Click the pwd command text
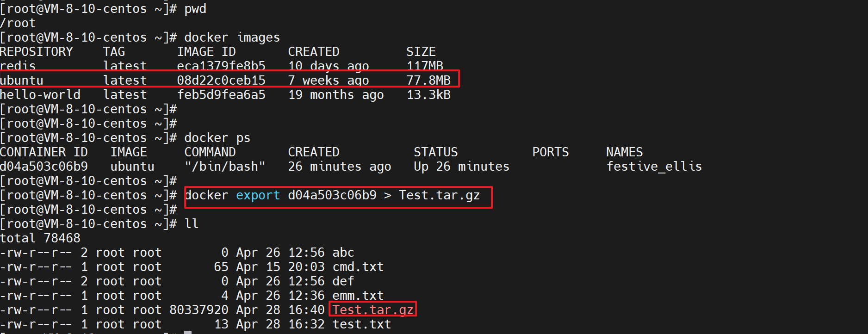This screenshot has width=868, height=334. tap(195, 9)
